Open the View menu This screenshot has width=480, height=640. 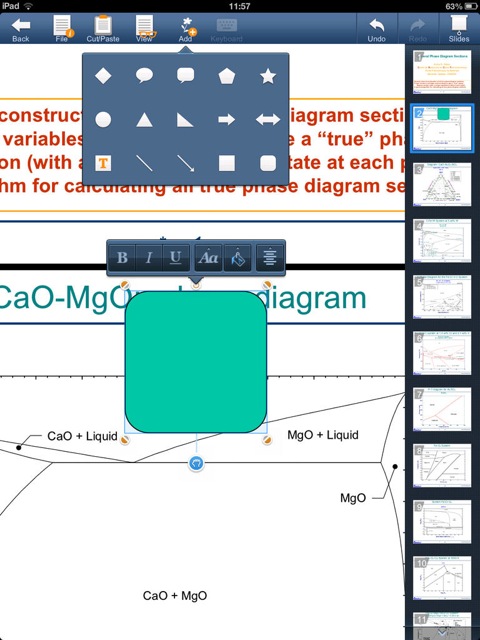click(144, 29)
